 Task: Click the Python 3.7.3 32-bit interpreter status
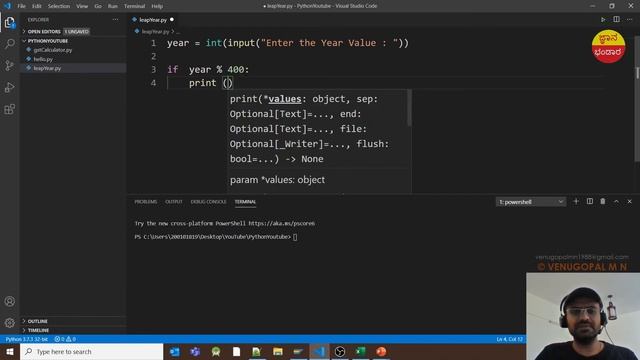[27, 339]
